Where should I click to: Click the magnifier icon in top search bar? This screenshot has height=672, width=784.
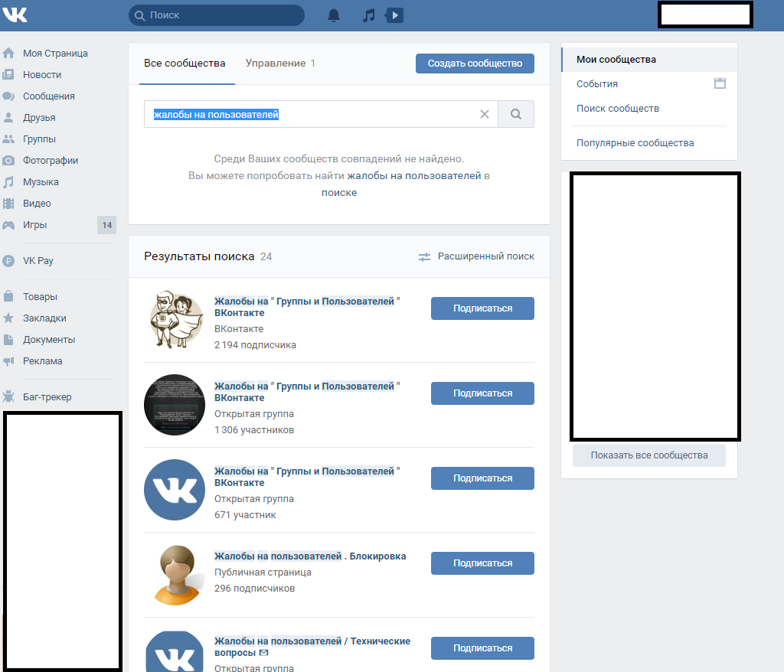140,15
